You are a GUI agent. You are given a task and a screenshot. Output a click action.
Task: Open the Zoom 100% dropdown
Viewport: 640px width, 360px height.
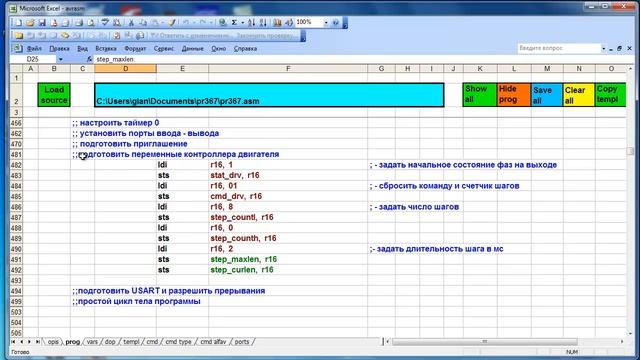[x=326, y=23]
